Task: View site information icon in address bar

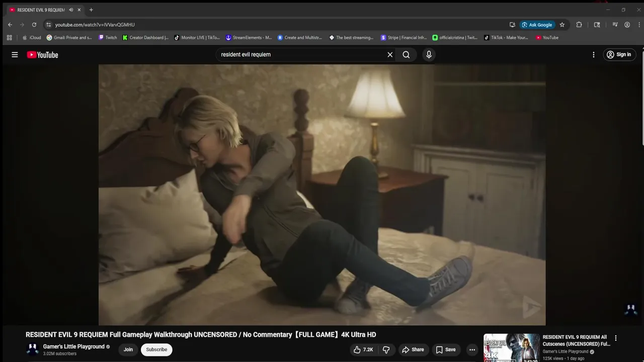Action: pyautogui.click(x=48, y=25)
